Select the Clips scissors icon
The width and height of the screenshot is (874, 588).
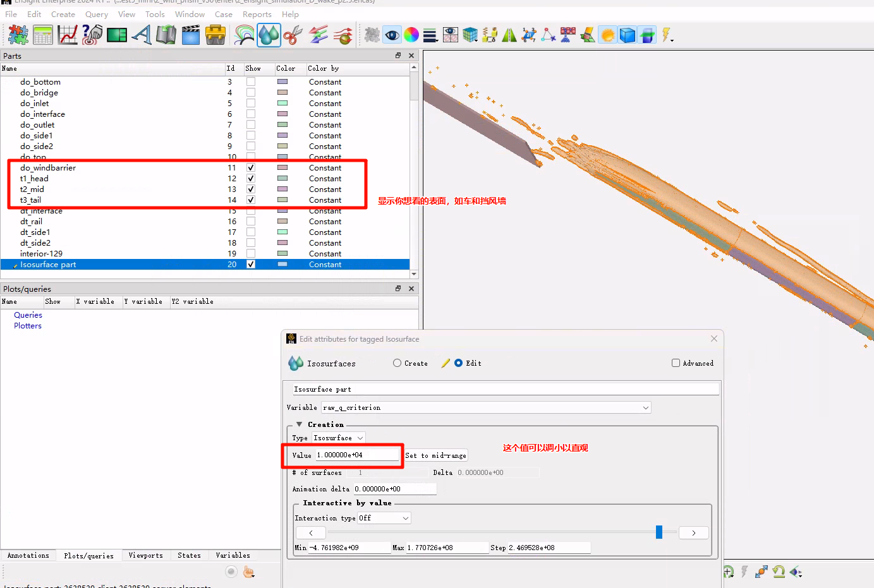pos(293,35)
